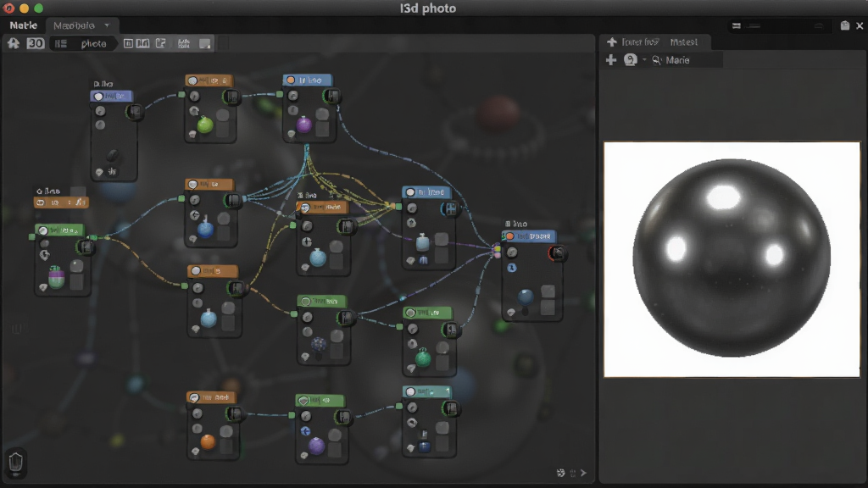Click the gear-like icon at graph bottom right
This screenshot has width=868, height=488.
click(561, 473)
